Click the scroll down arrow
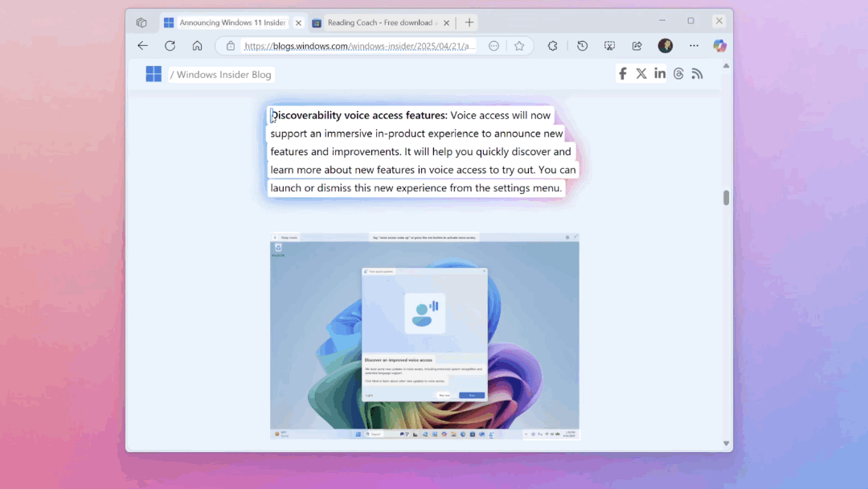This screenshot has width=868, height=489. [x=727, y=444]
